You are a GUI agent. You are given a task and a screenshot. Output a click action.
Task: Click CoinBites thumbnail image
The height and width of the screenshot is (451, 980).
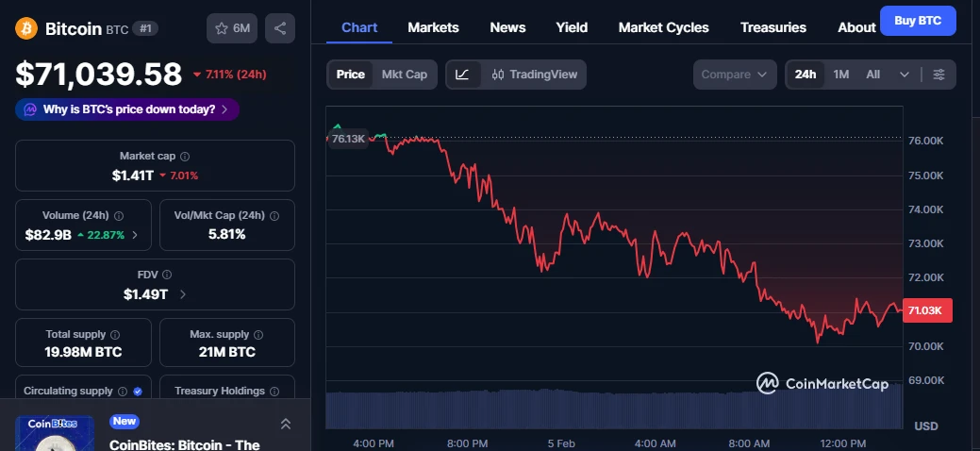55,433
